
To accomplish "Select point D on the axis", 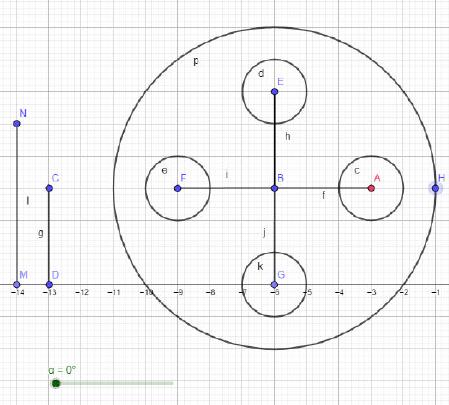I will point(49,285).
